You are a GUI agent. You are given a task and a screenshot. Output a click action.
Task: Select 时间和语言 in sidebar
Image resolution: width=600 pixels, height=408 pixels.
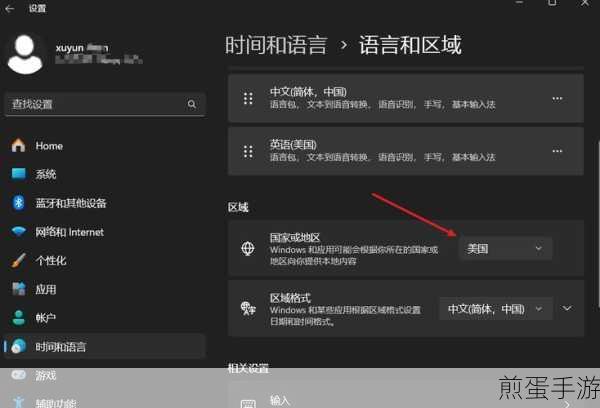pyautogui.click(x=104, y=346)
